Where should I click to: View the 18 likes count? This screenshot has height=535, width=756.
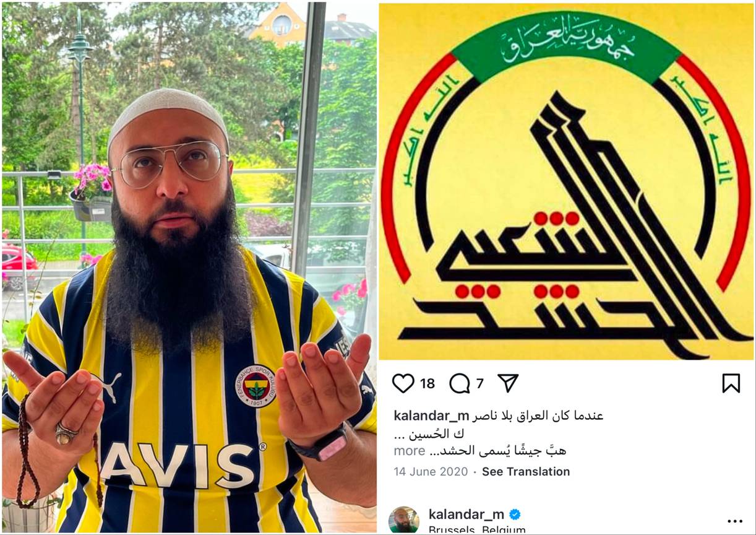coord(427,384)
